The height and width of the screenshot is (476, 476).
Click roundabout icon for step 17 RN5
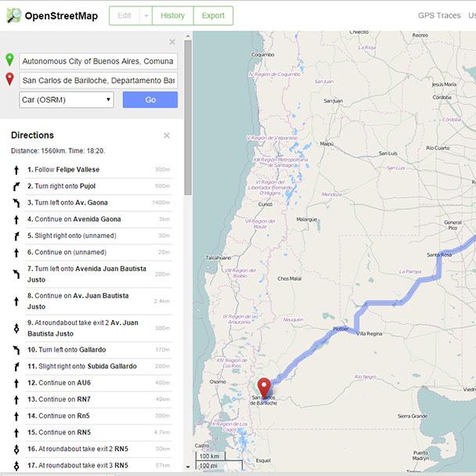point(16,465)
